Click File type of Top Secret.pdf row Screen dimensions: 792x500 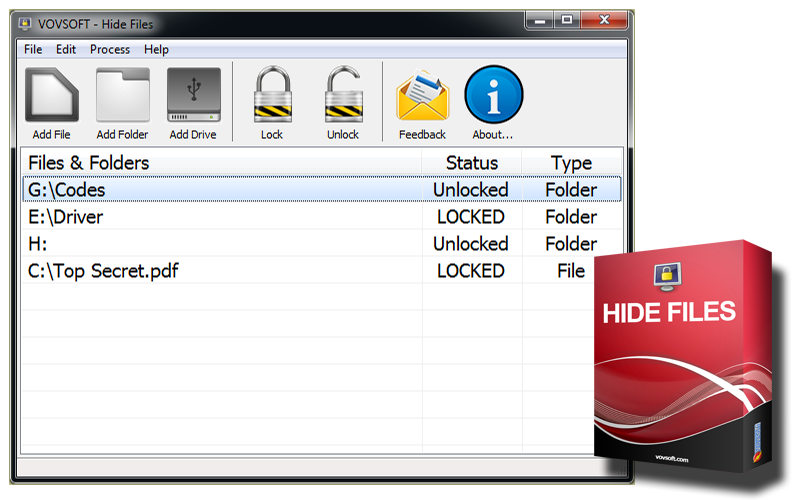571,271
